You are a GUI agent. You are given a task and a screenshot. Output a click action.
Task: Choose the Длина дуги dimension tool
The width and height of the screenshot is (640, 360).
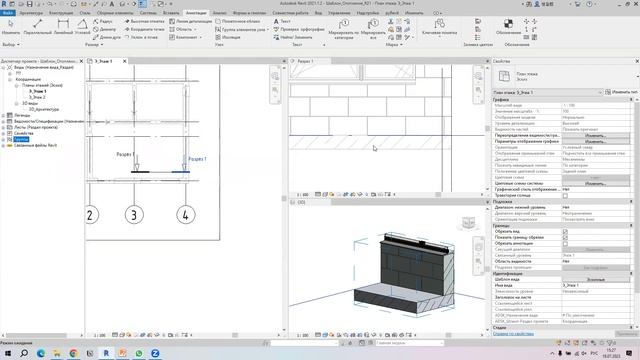click(x=107, y=37)
